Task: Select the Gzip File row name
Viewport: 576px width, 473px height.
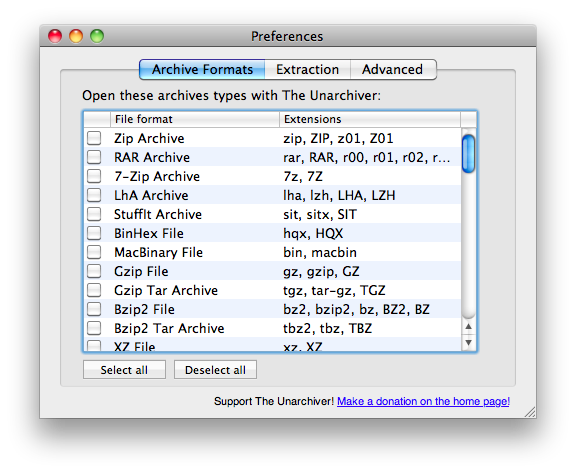Action: (141, 272)
